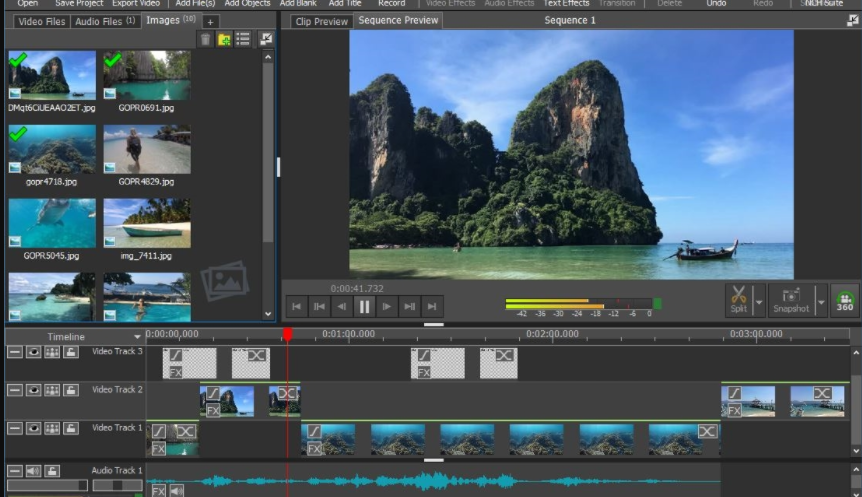Click the Split scissors button

click(739, 300)
